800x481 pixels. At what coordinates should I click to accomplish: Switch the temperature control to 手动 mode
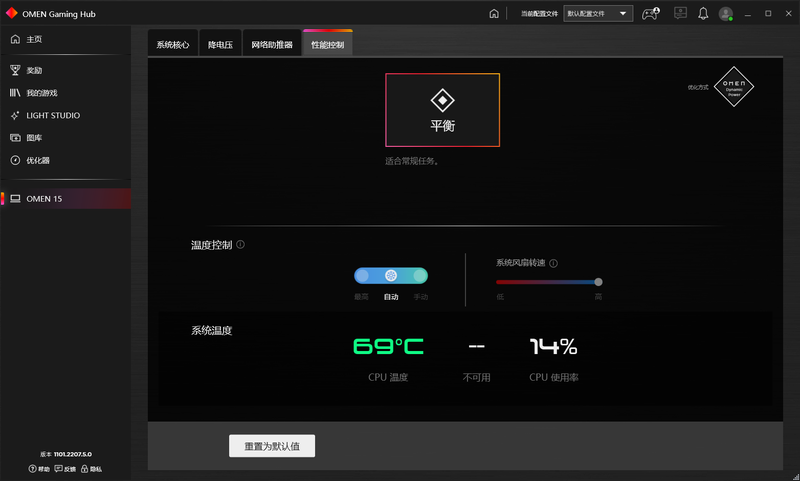[420, 276]
